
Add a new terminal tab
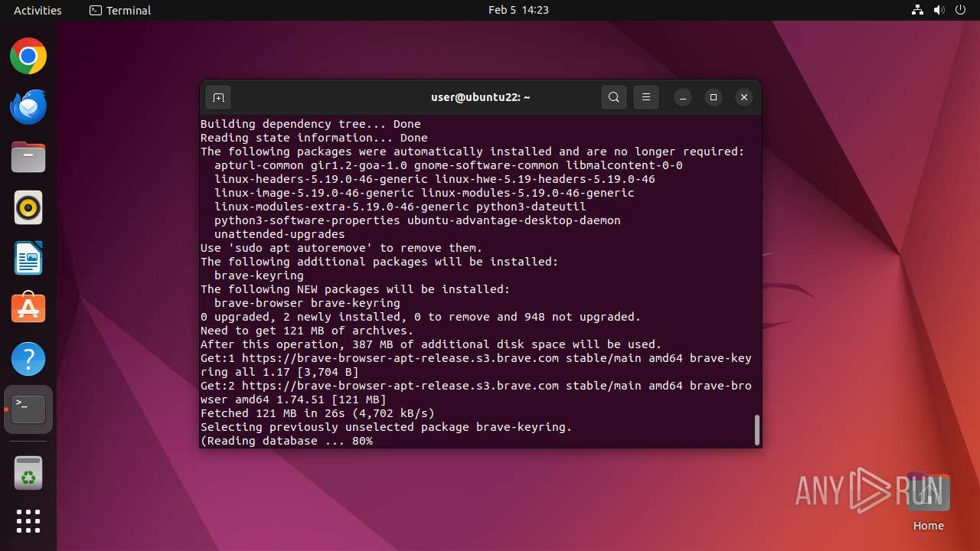(218, 97)
